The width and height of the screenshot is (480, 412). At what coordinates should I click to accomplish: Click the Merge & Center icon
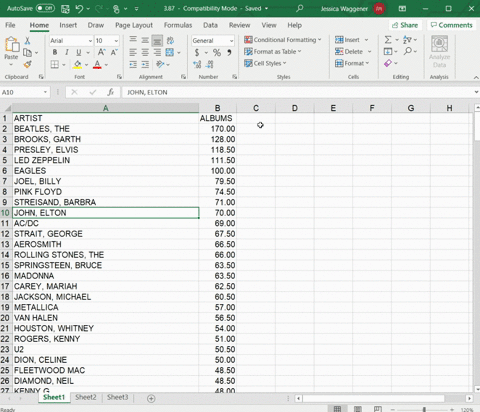click(170, 52)
